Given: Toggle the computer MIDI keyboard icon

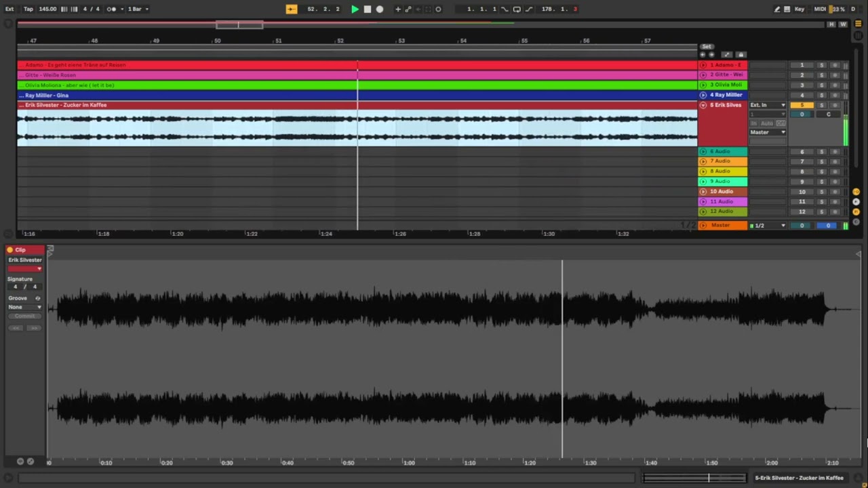Looking at the screenshot, I should [x=787, y=9].
